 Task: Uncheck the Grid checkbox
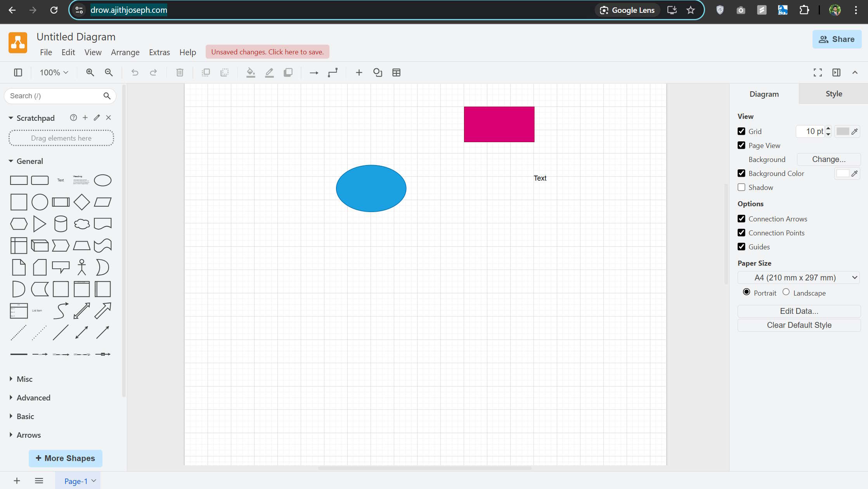(x=742, y=131)
